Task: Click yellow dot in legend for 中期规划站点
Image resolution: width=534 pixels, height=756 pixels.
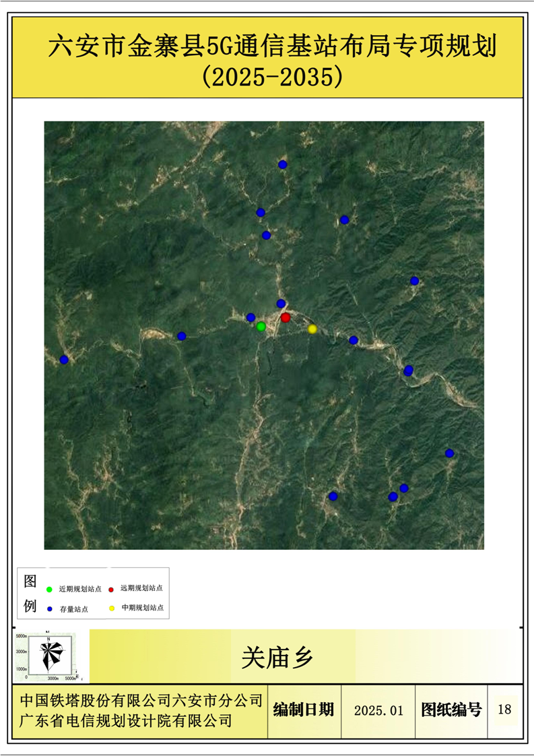Action: 111,608
